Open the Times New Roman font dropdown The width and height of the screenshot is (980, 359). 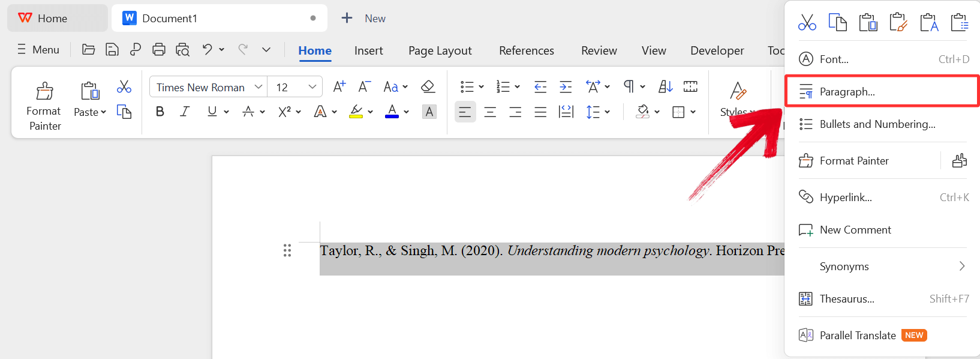click(258, 87)
